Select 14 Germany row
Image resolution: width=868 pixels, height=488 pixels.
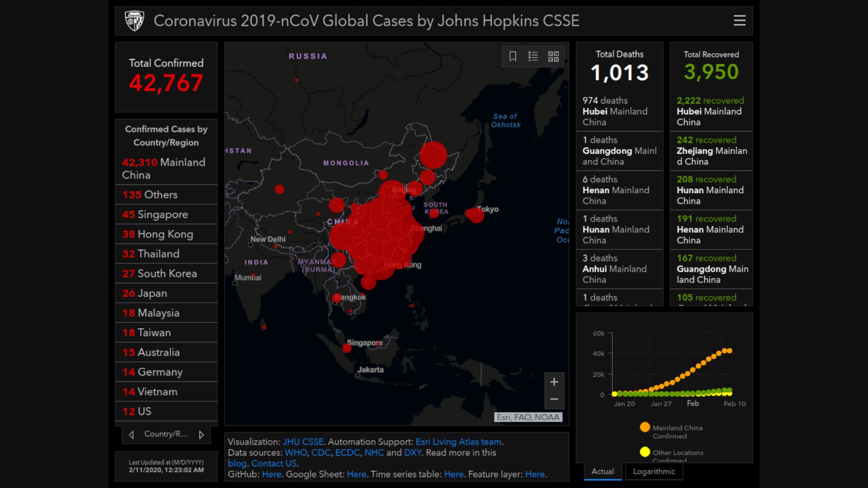click(x=166, y=372)
